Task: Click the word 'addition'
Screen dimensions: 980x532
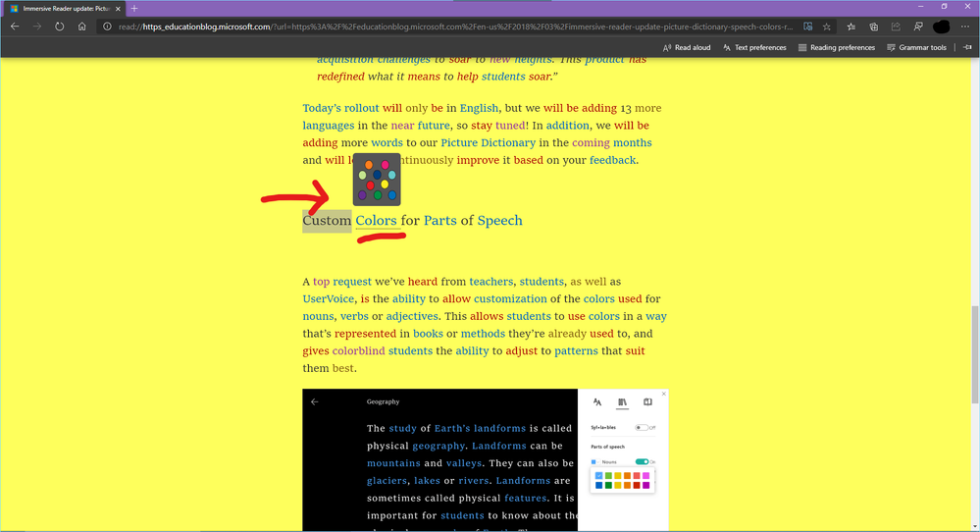Action: tap(568, 126)
